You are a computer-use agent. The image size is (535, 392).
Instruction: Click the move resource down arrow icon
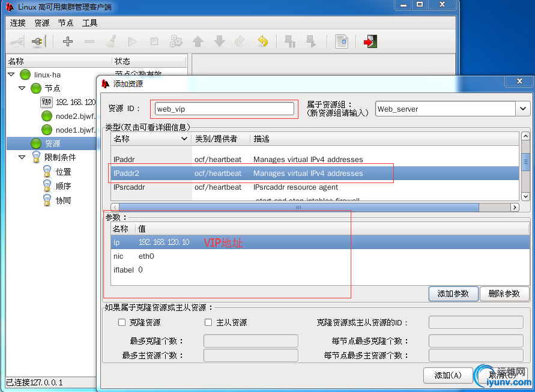click(219, 41)
